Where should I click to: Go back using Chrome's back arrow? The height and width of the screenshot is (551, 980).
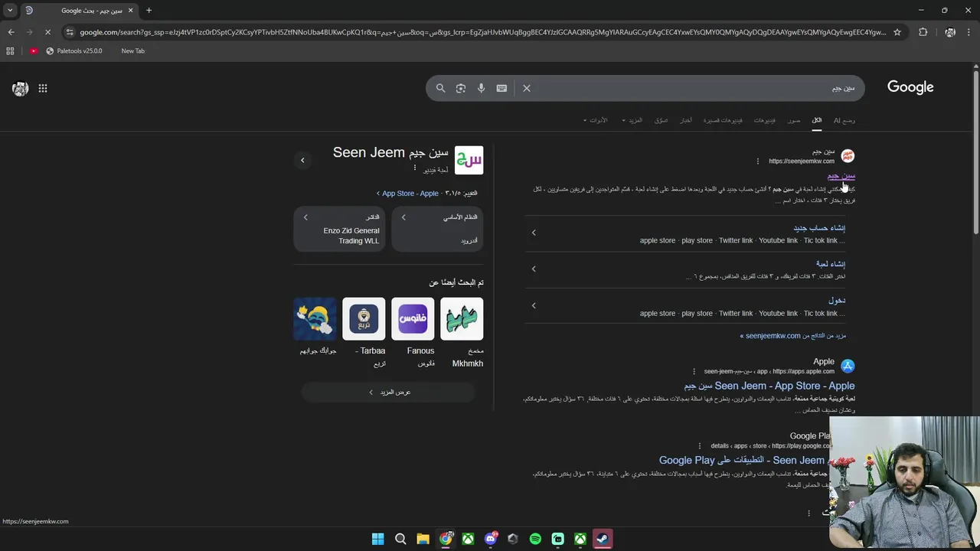[11, 32]
